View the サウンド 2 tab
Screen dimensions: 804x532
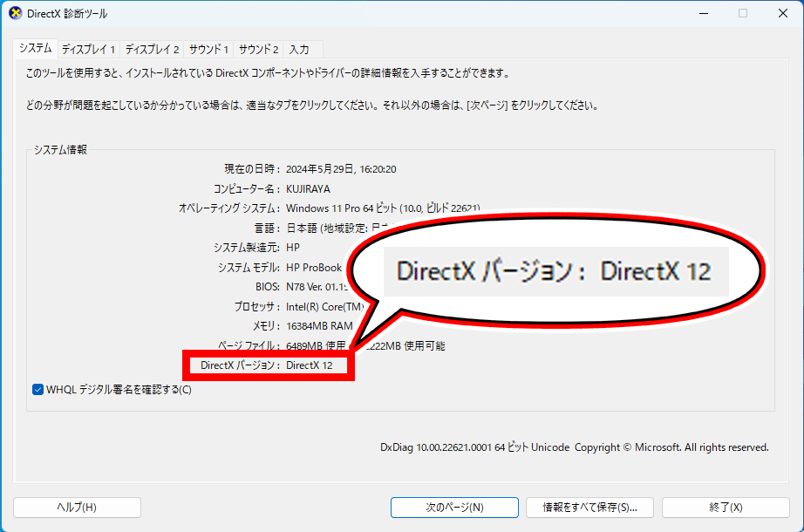pos(257,50)
